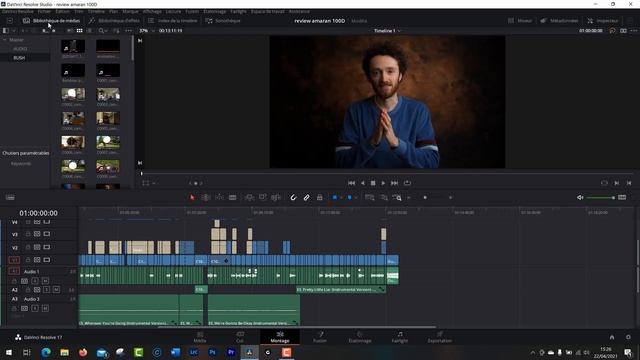This screenshot has height=360, width=640.
Task: Open the Affichage menu
Action: (x=152, y=11)
